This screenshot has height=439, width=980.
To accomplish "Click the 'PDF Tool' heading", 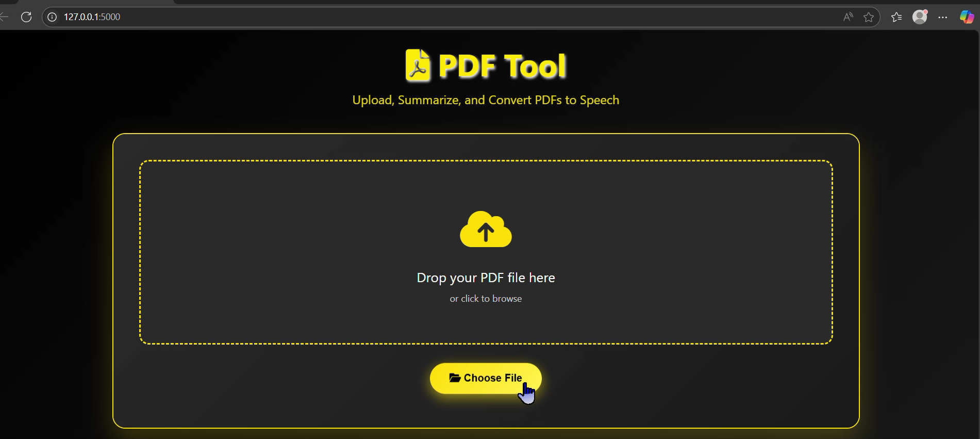I will pos(502,66).
